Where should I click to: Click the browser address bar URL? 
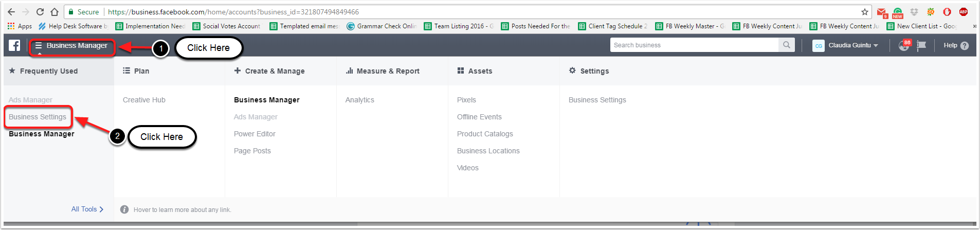point(233,12)
